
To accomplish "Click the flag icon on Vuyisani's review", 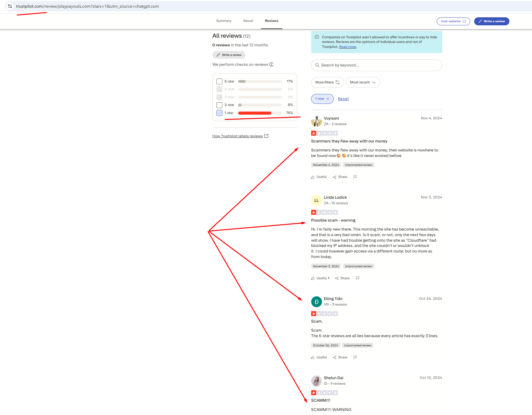I will [x=355, y=177].
